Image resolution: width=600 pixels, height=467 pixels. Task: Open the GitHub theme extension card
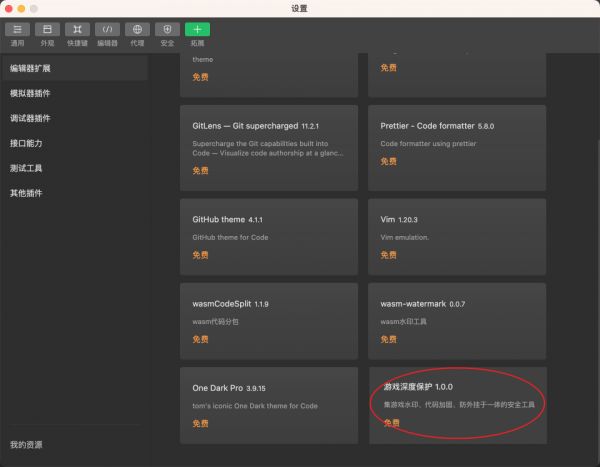pyautogui.click(x=269, y=237)
